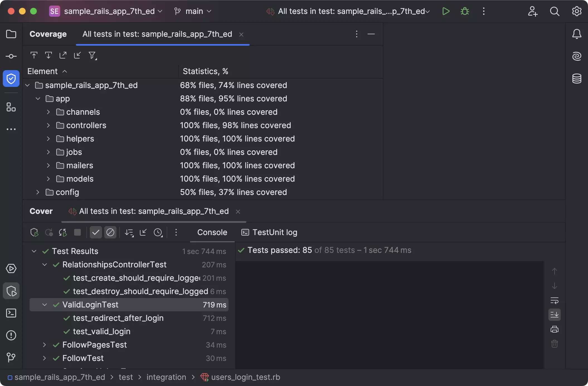Toggle visibility of ignored tests
588x386 pixels.
point(110,232)
